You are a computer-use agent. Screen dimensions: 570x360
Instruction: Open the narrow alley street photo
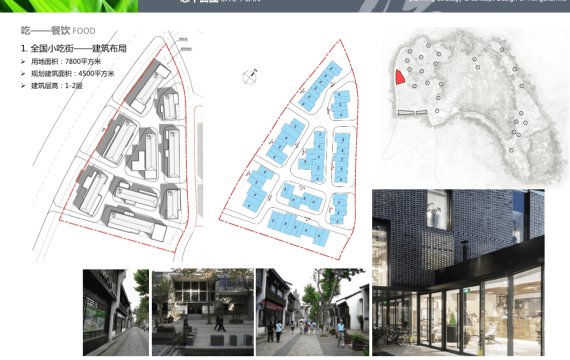(116, 312)
